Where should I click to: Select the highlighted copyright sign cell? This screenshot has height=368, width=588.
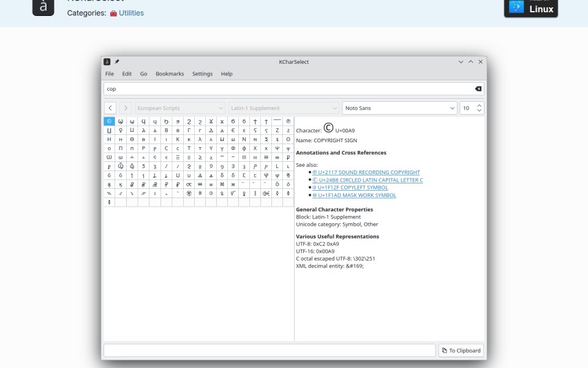pos(109,121)
